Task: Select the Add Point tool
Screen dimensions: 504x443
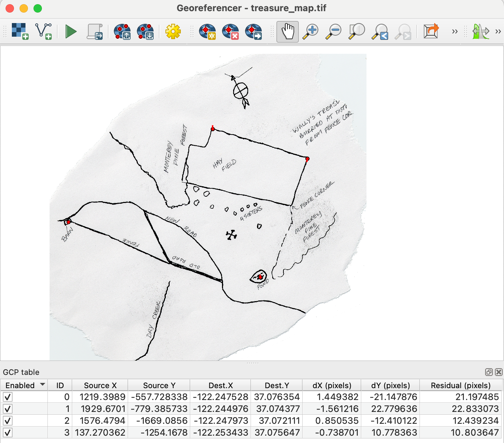Action: pyautogui.click(x=207, y=31)
